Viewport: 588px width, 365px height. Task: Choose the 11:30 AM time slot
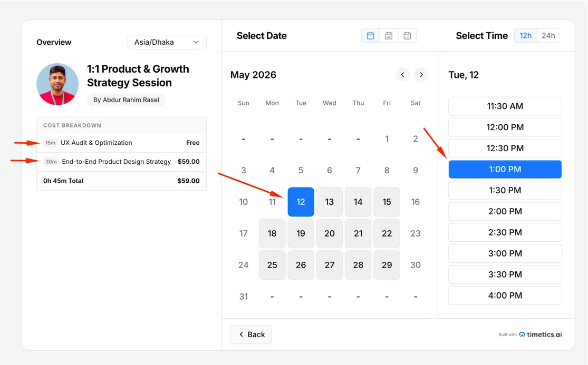click(505, 106)
